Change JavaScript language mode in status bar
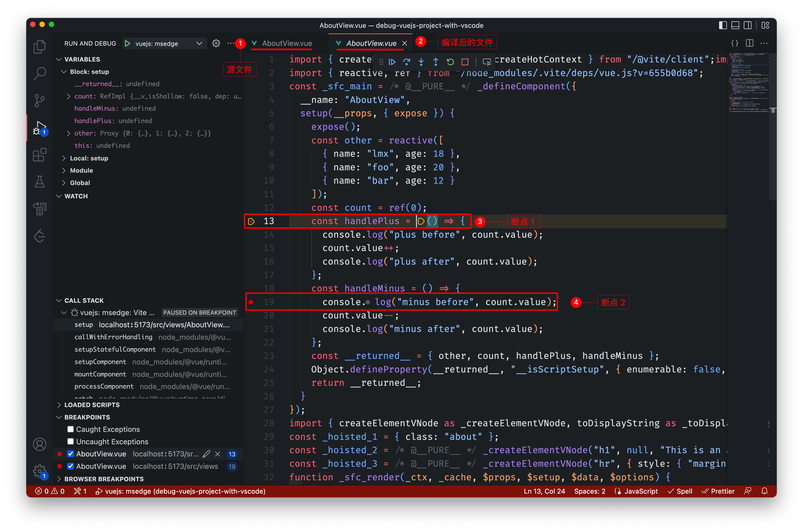Viewport: 803px width, 532px height. [641, 491]
